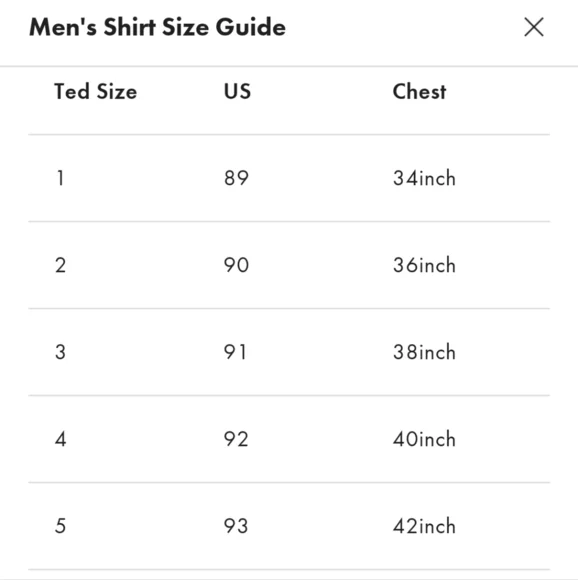Select the 42inch chest cell
The image size is (578, 580).
tap(424, 526)
